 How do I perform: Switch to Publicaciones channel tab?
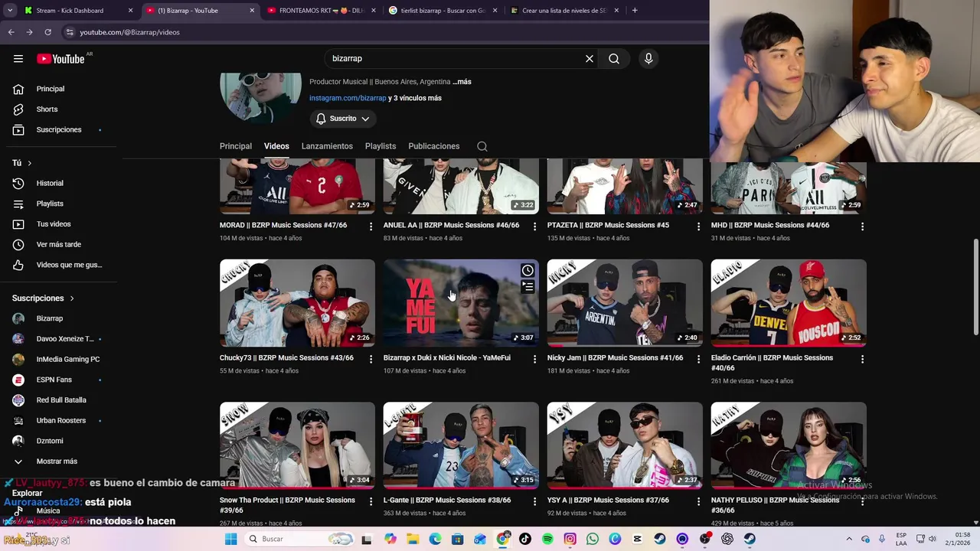[434, 146]
